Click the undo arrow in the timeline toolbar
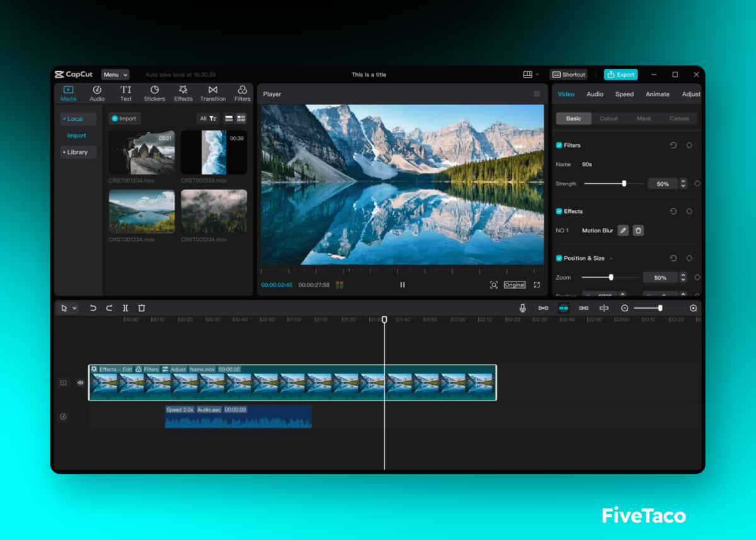Image resolution: width=756 pixels, height=540 pixels. click(x=93, y=308)
